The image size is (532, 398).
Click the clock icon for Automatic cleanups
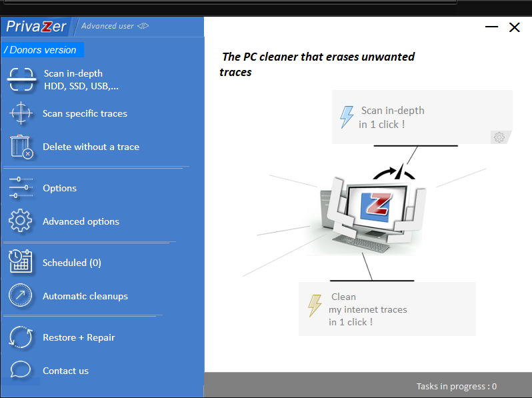(21, 295)
